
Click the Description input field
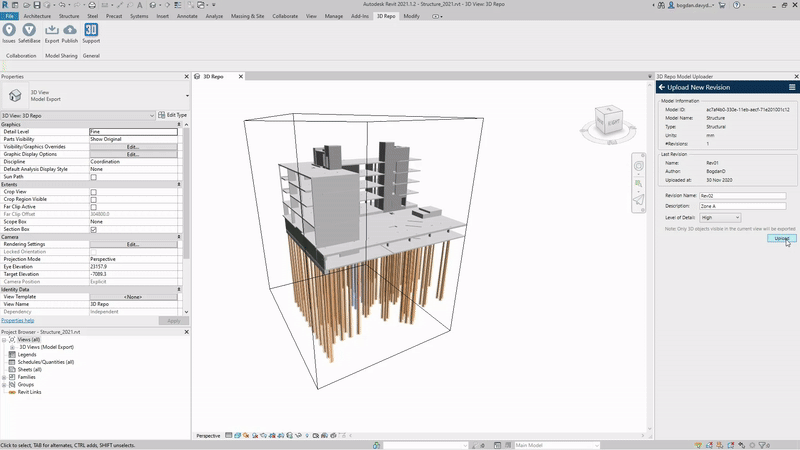point(742,206)
